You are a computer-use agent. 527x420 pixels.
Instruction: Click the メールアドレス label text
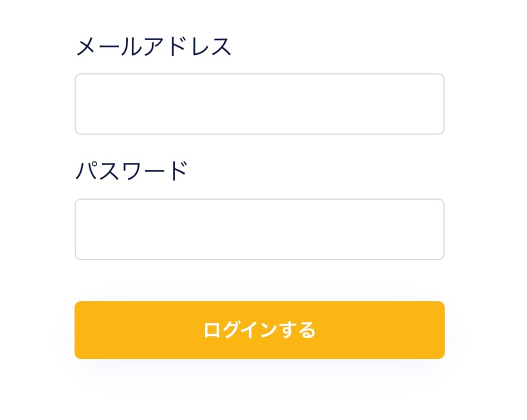tap(154, 47)
